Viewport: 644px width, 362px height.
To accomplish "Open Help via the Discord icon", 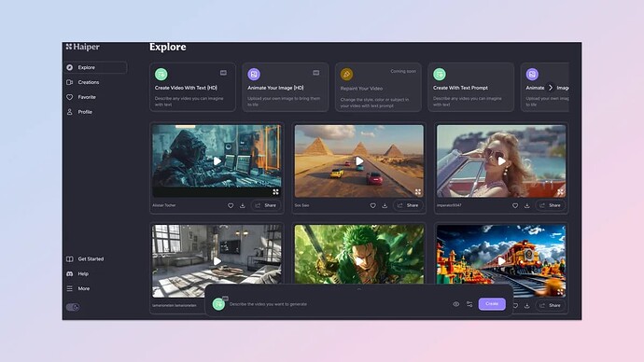I will pos(69,273).
